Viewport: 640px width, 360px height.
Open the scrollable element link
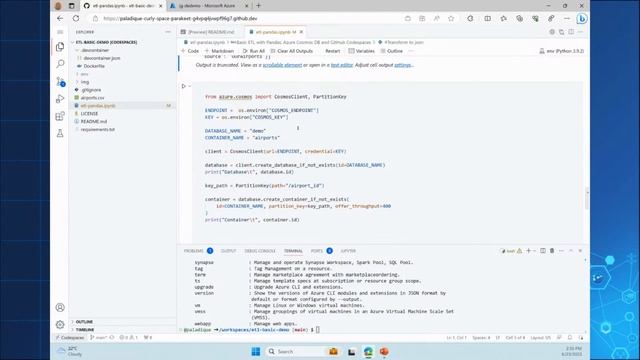coord(282,65)
